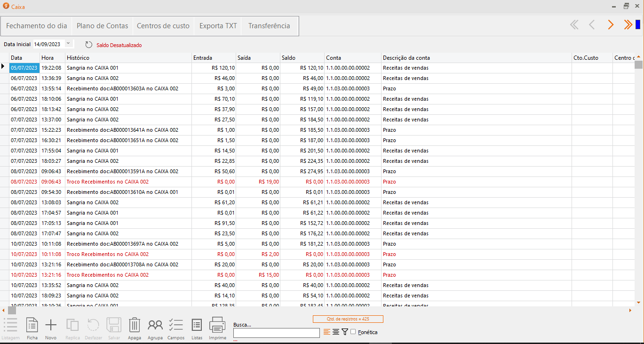Viewport: 644px width, 344px height.
Task: Click the Caixa app logo icon
Action: (x=6, y=7)
